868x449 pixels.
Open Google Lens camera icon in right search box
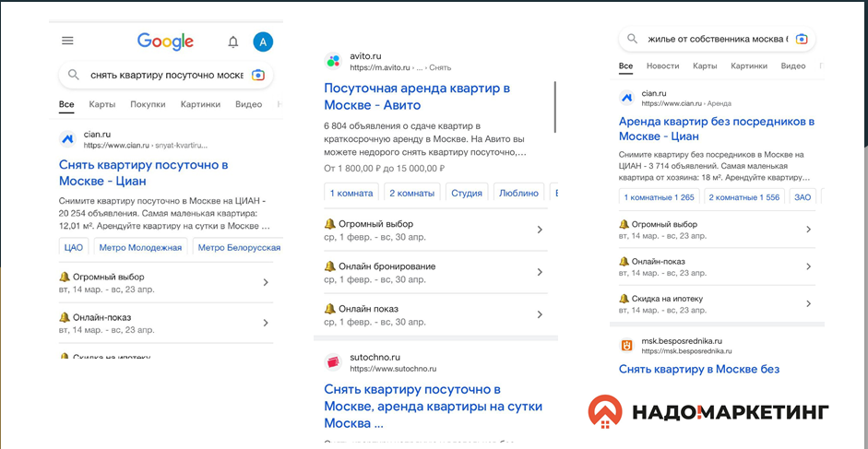tap(802, 40)
